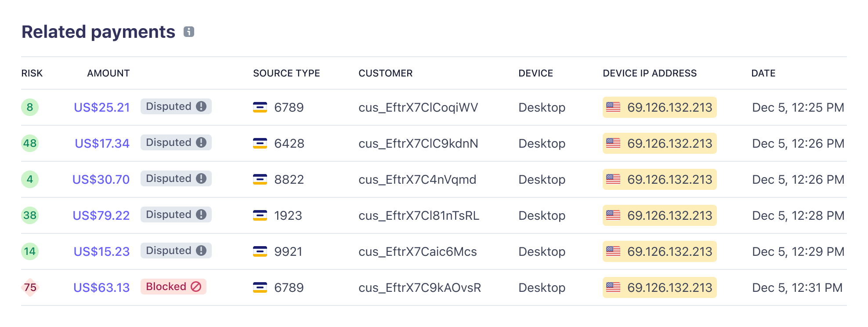868x327 pixels.
Task: Open the US$63.13 blocked payment link
Action: tap(101, 287)
